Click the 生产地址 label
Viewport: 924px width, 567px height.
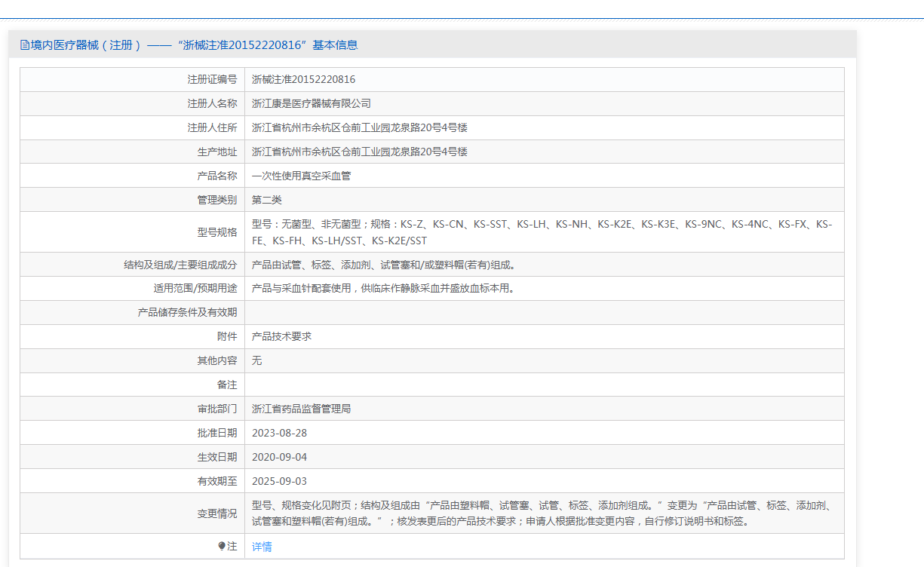click(217, 152)
